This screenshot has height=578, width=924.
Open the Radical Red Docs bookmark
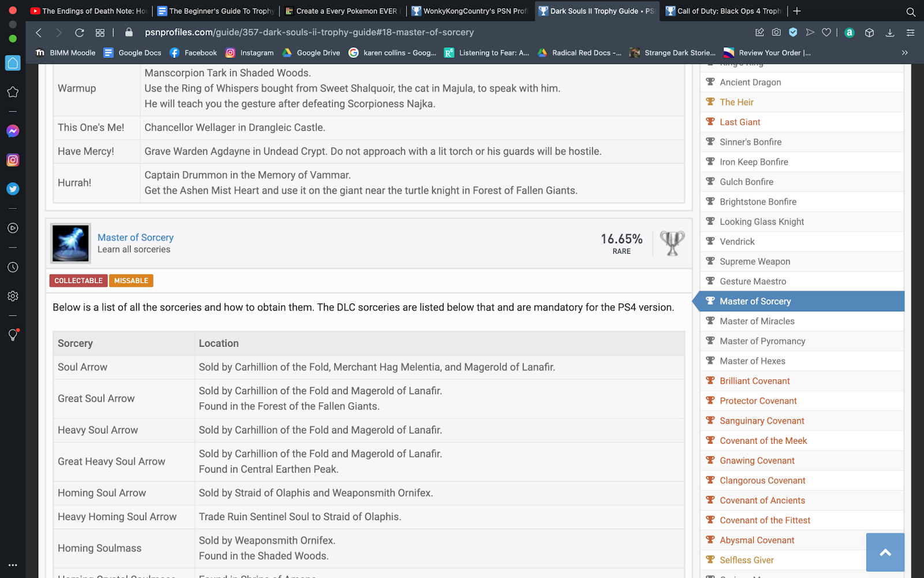[579, 53]
